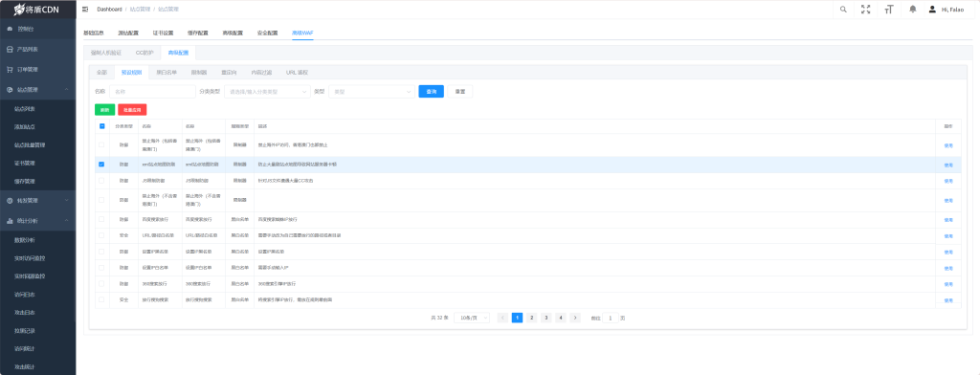Image resolution: width=980 pixels, height=375 pixels.
Task: Open 攻击日志 in the sidebar
Action: 25,313
